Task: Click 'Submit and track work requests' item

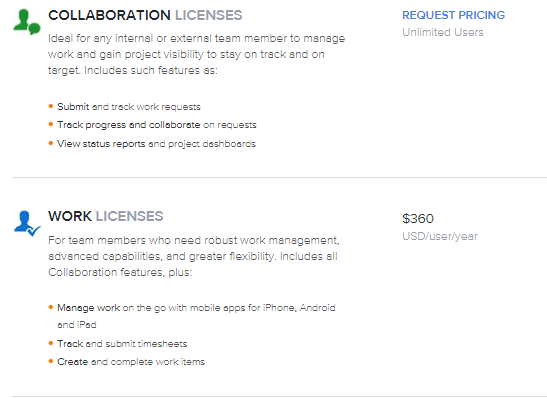Action: pyautogui.click(x=129, y=107)
